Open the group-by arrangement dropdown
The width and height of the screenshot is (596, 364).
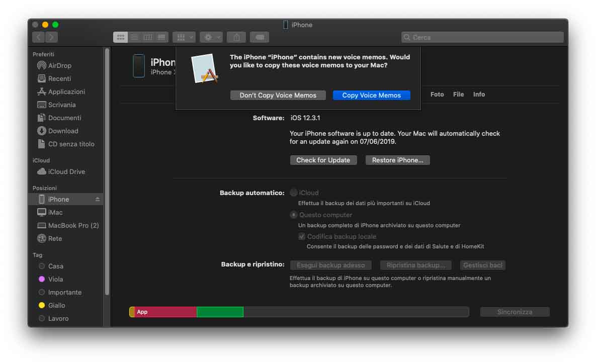pos(185,37)
